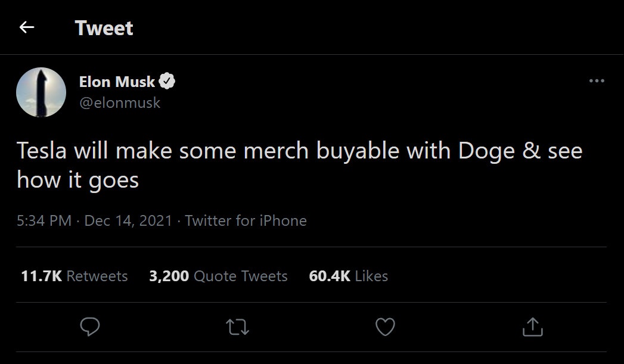Viewport: 624px width, 364px height.
Task: Open the tweet timestamp link
Action: pos(95,220)
